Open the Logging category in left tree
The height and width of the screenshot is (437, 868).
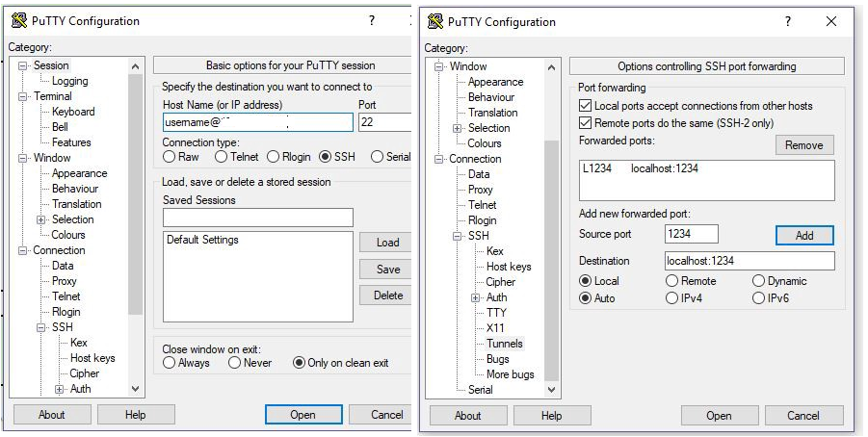click(69, 81)
